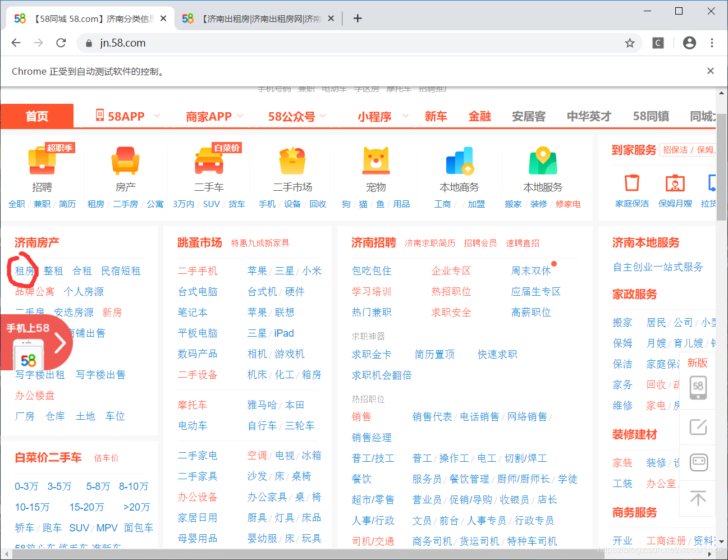Click the customer service robot icon

click(698, 462)
